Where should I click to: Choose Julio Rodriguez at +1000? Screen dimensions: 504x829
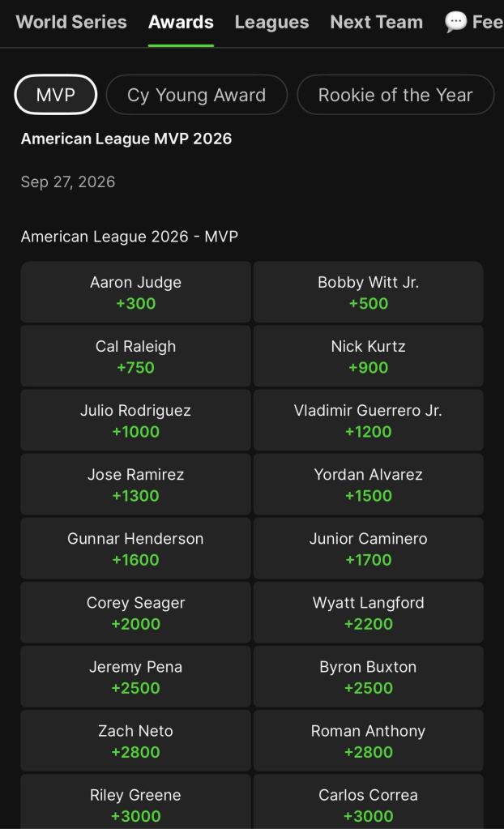pyautogui.click(x=135, y=421)
